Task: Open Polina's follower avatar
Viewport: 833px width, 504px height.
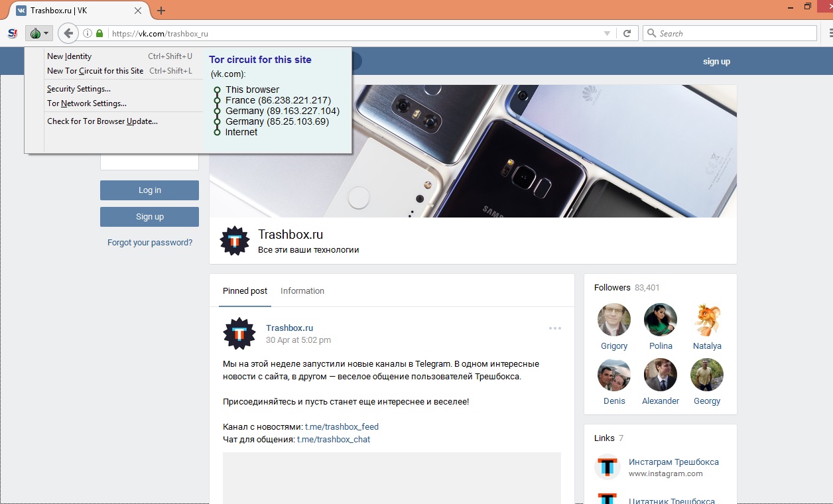Action: [x=661, y=320]
